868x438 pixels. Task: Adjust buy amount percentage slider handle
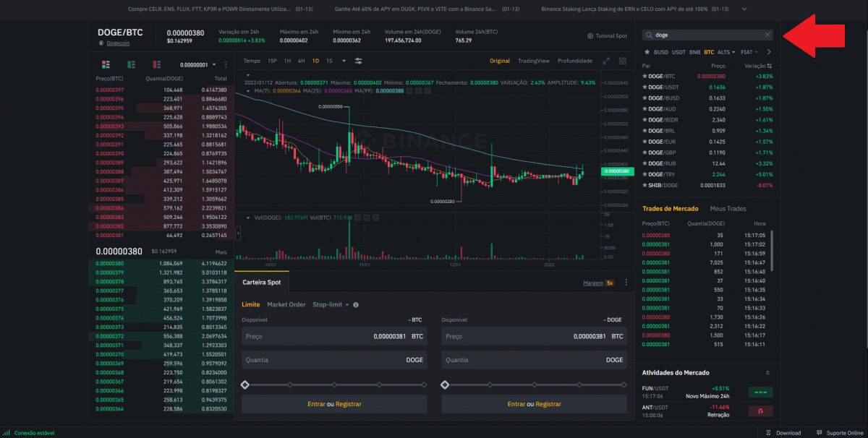245,385
